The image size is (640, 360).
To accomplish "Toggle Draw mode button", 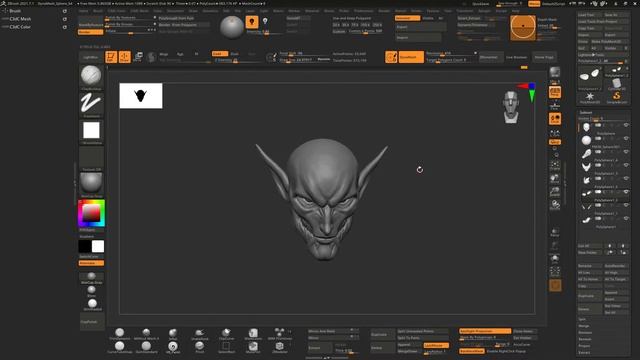I will 124,57.
